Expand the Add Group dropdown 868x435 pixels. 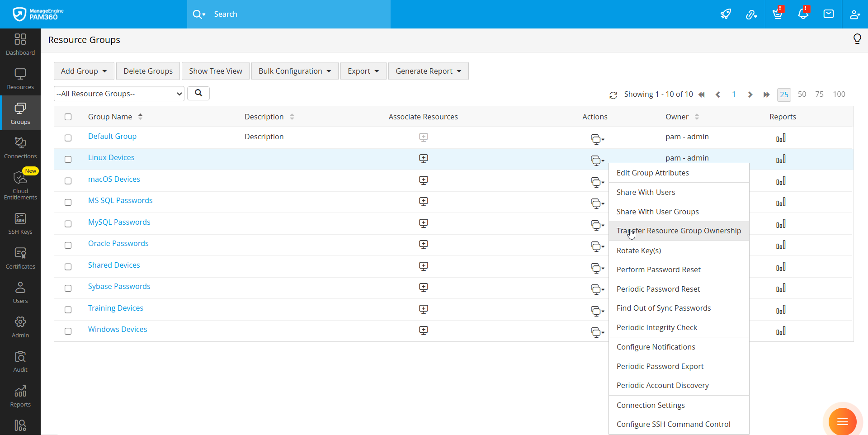pos(84,71)
